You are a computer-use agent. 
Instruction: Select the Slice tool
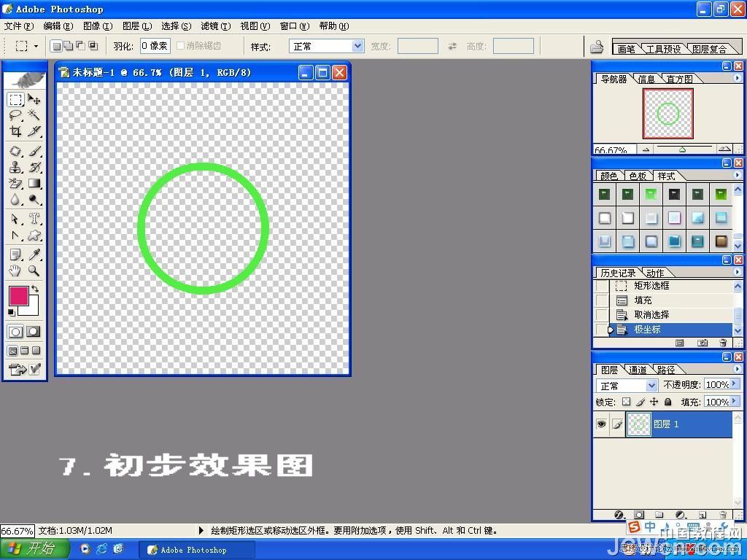(x=34, y=131)
